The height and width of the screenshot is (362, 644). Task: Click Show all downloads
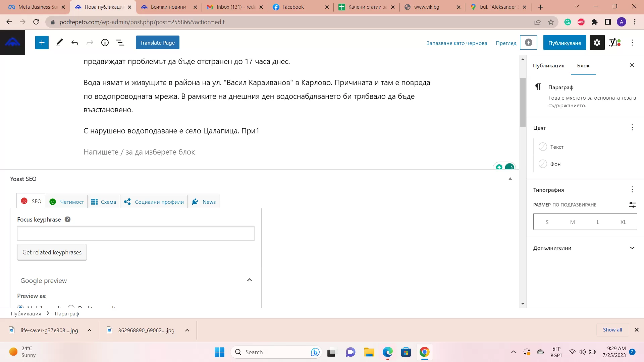(x=612, y=330)
